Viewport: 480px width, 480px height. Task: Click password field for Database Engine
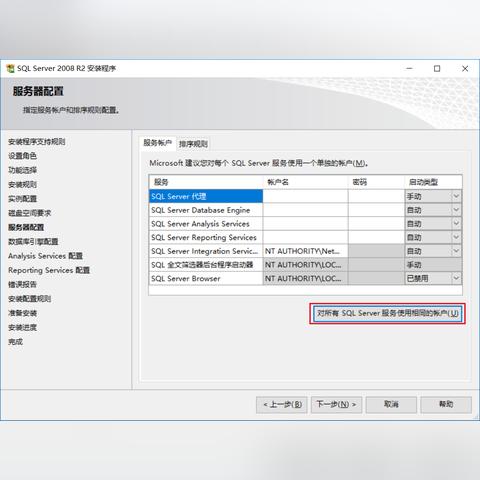(376, 210)
